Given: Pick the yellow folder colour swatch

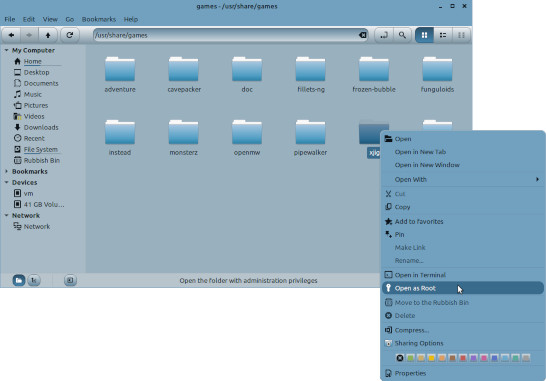Looking at the screenshot, I should click(x=431, y=358).
